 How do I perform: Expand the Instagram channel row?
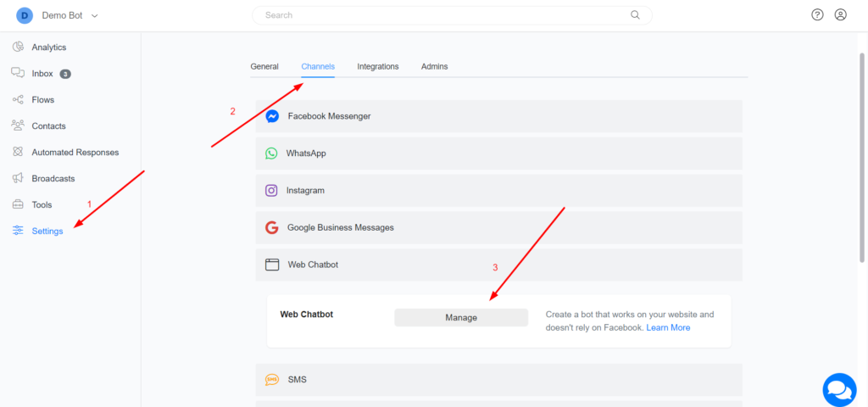(498, 191)
